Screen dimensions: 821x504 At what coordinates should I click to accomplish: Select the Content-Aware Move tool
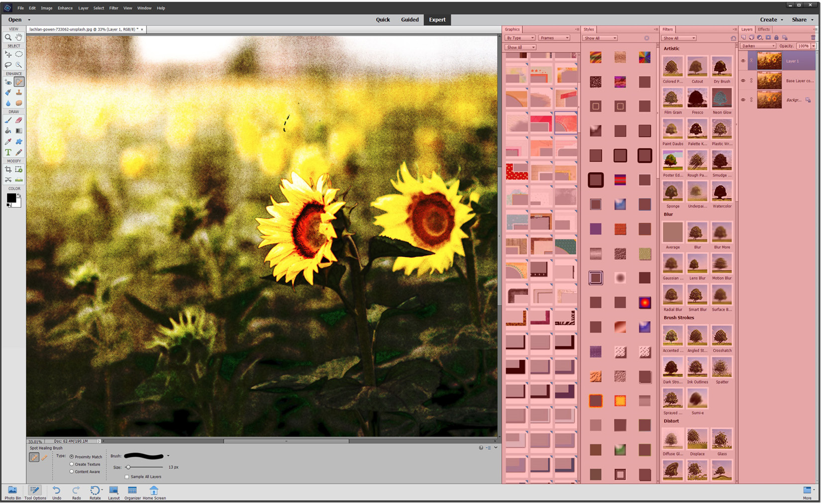[x=8, y=180]
